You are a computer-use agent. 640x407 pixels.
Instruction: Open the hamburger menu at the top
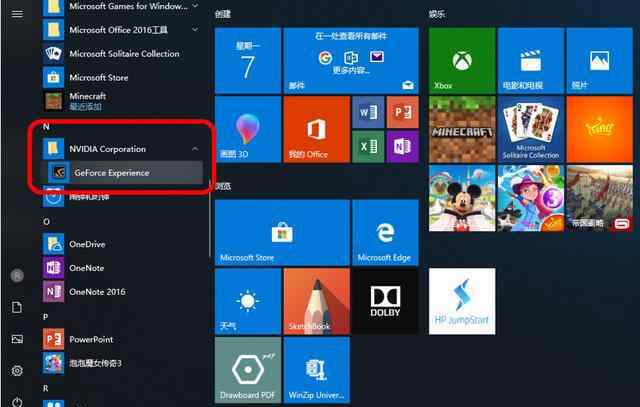coord(17,14)
